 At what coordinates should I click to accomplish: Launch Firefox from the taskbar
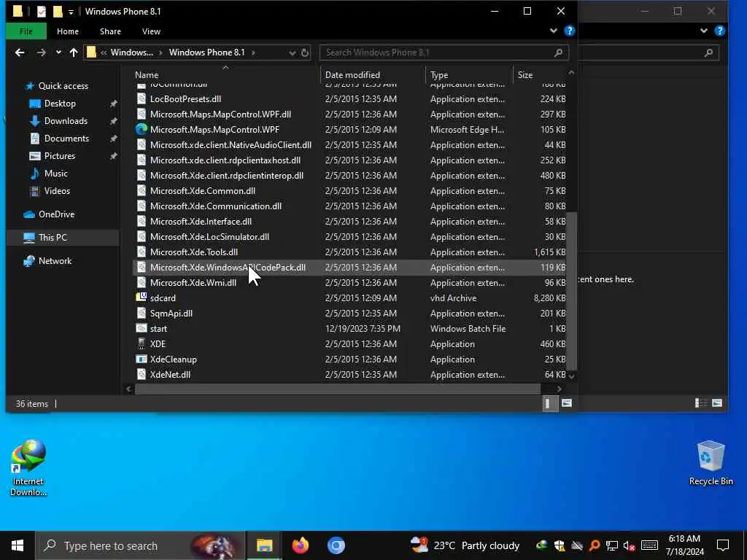click(x=300, y=545)
